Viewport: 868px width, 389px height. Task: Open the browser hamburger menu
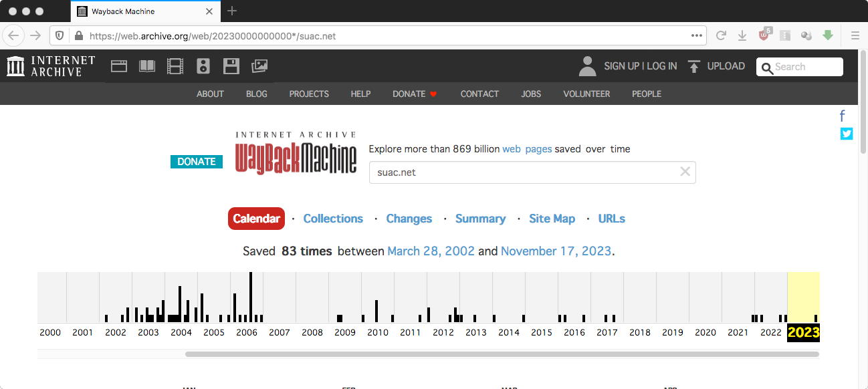pyautogui.click(x=855, y=35)
